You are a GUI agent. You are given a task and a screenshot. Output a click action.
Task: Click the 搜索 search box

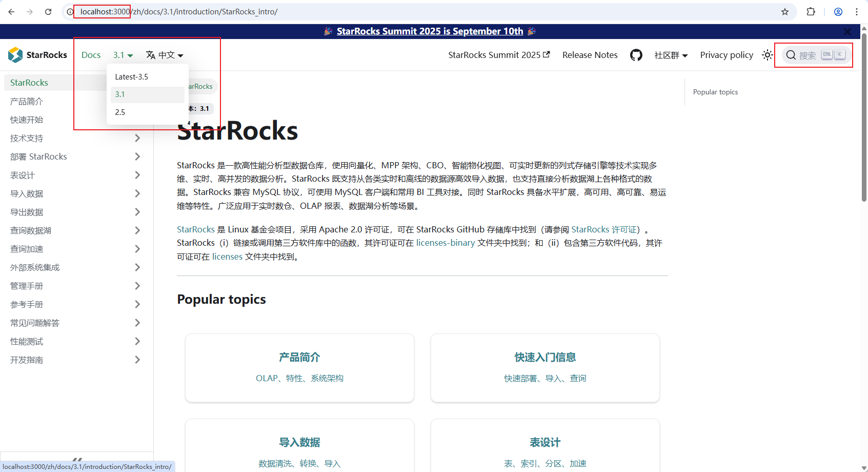[816, 55]
